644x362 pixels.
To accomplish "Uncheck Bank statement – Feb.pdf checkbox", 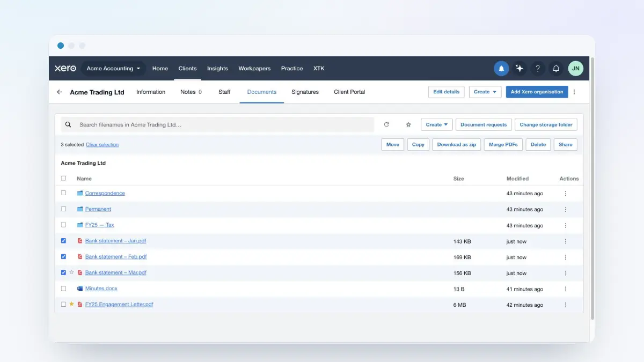I will 63,257.
